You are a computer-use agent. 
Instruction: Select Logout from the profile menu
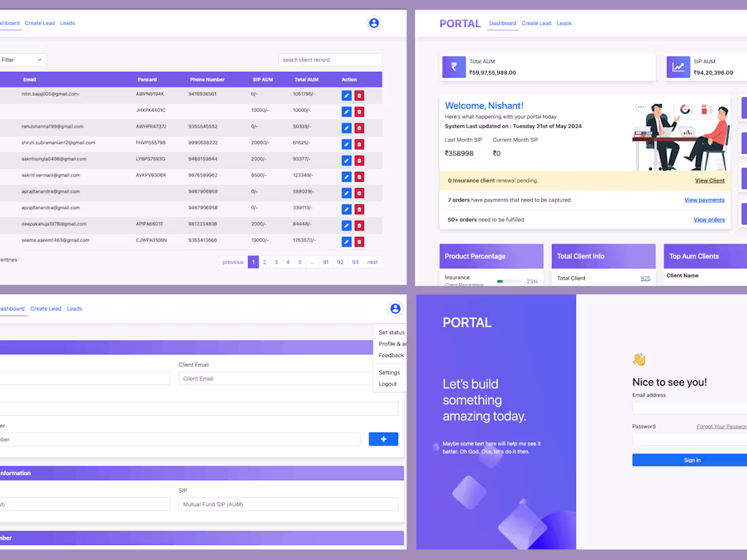tap(387, 384)
